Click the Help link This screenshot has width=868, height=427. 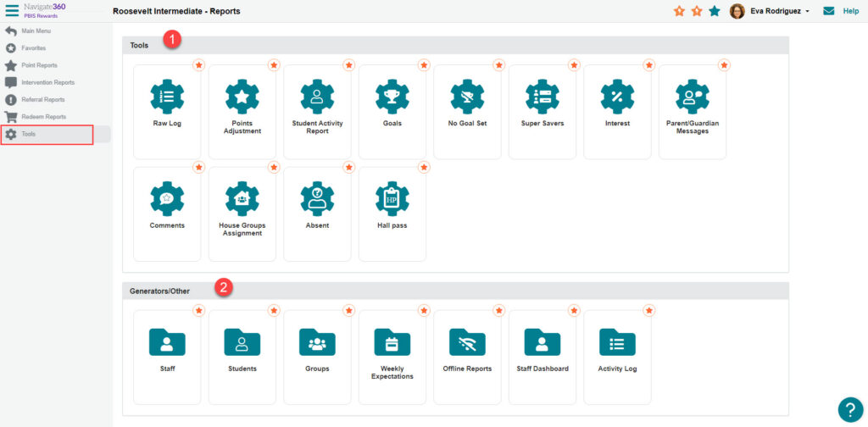[850, 11]
